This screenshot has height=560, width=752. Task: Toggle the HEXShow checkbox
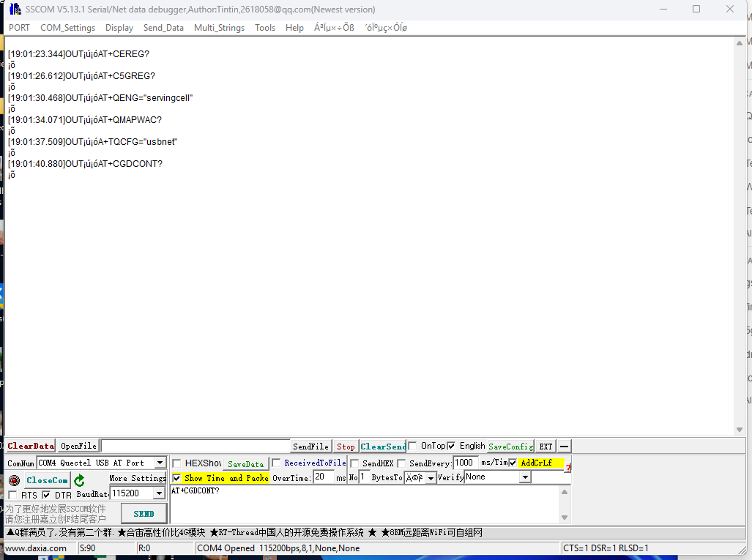coord(176,463)
